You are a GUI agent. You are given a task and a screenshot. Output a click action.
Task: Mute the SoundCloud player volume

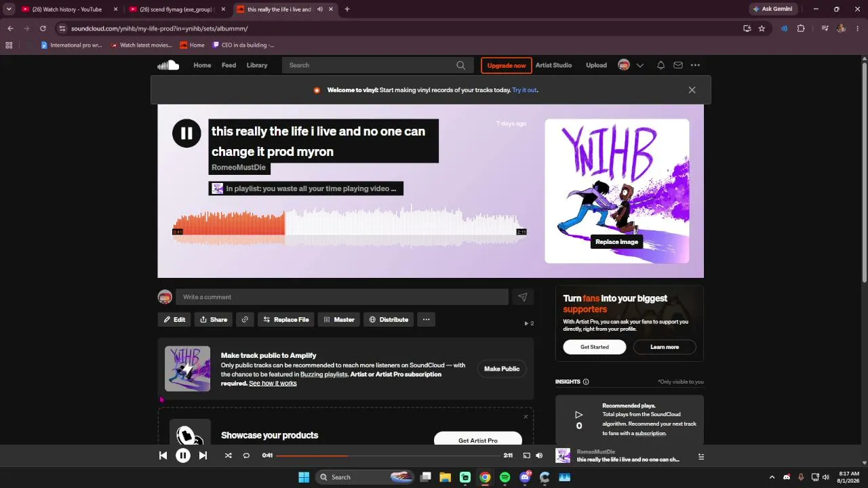(539, 455)
